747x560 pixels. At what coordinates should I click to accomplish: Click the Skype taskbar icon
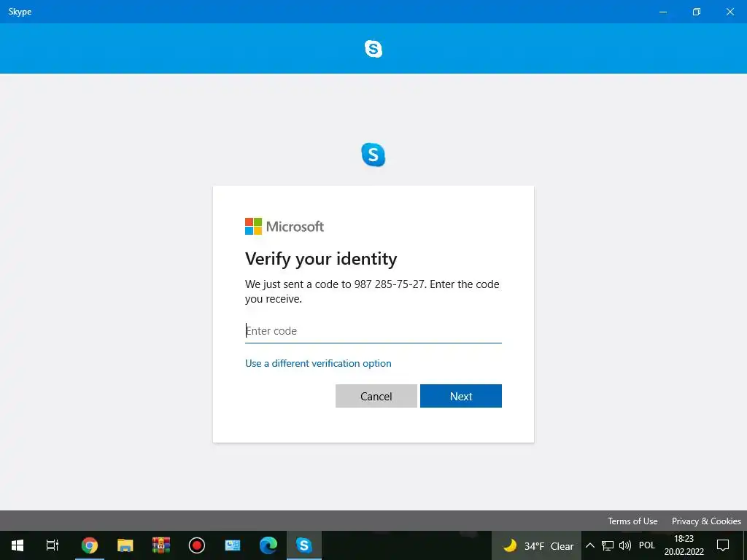(x=304, y=545)
